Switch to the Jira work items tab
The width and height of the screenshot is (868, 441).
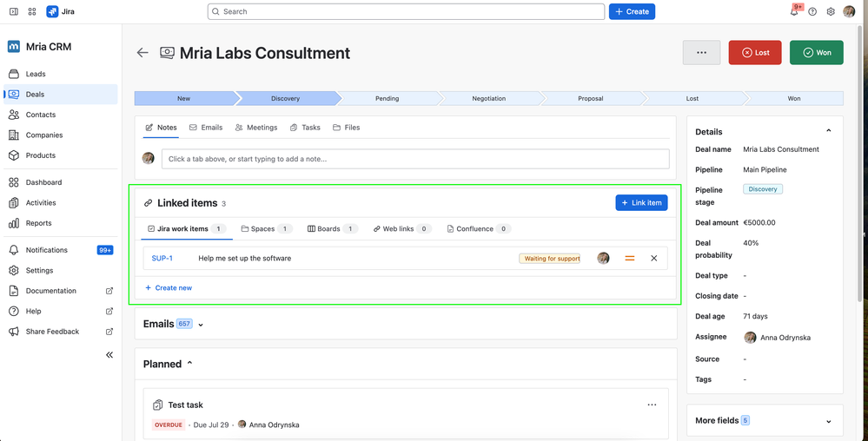pos(187,228)
